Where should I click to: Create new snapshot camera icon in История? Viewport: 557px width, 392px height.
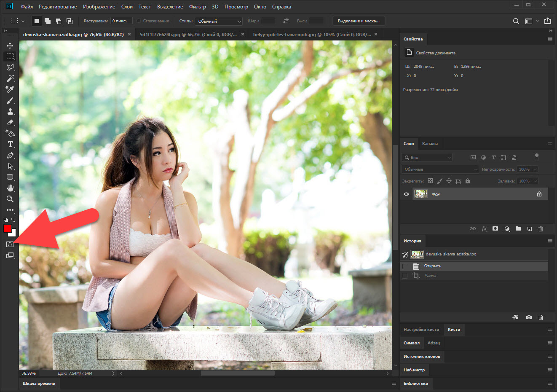529,317
